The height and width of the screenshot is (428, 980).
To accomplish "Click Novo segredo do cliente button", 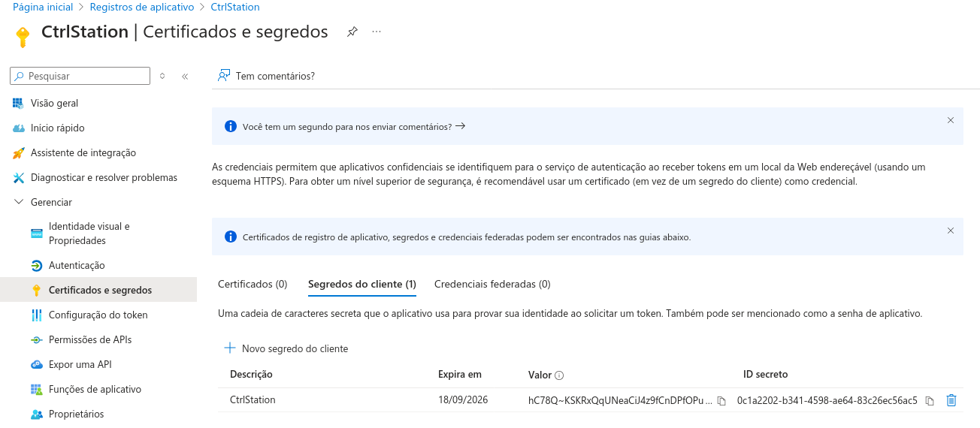I will pos(286,348).
